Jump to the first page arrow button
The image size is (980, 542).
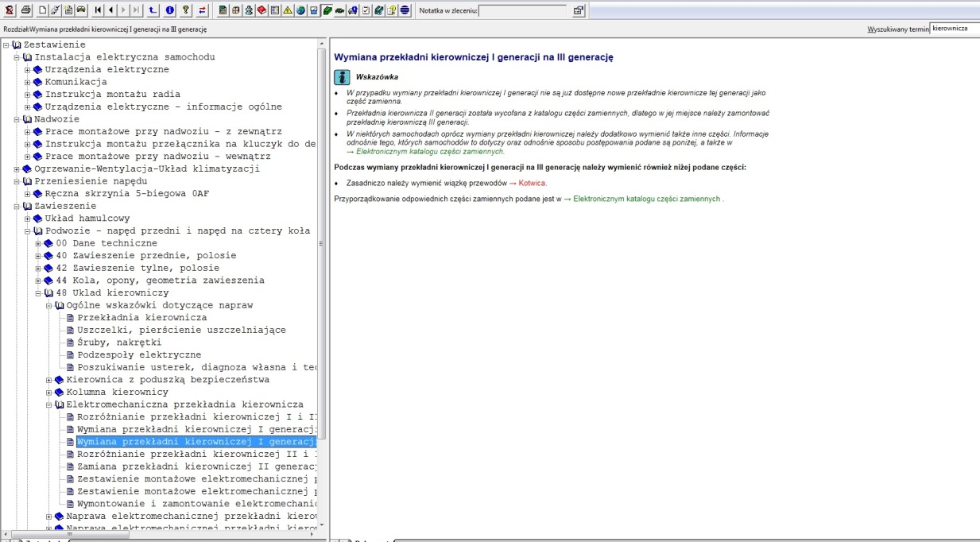point(98,10)
